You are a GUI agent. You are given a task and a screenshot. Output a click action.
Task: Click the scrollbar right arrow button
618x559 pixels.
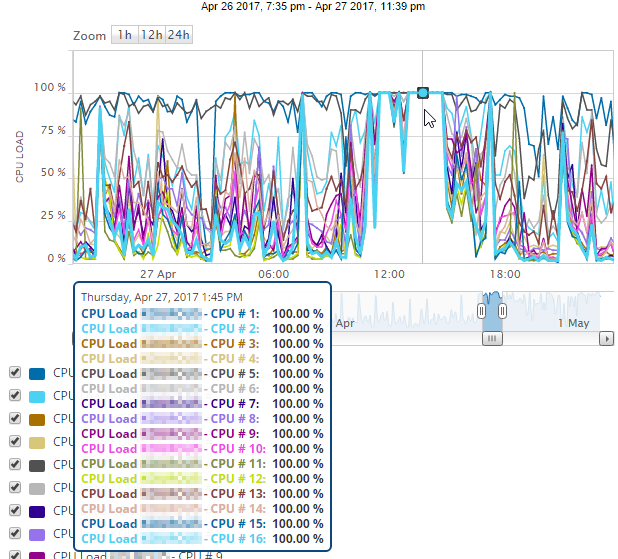point(607,339)
